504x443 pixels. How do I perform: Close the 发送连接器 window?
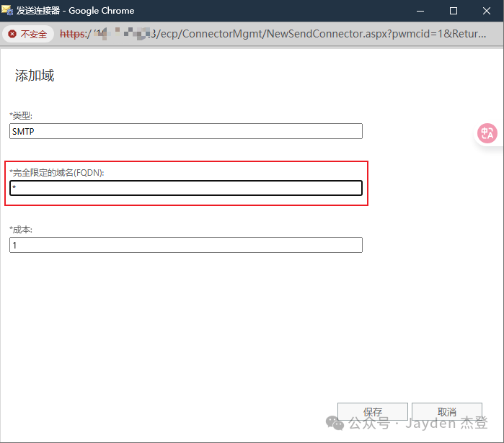487,11
